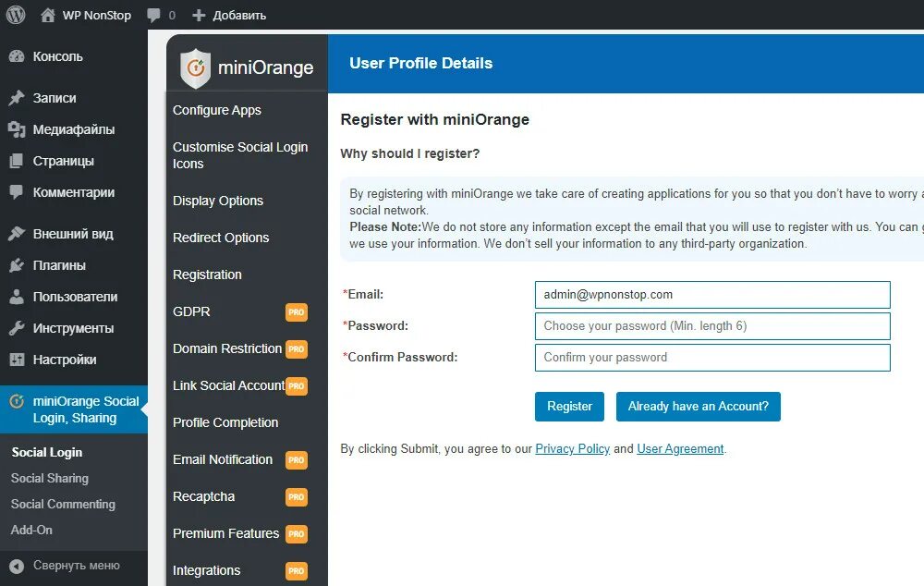Open Add-On submenu item
The height and width of the screenshot is (586, 924).
31,530
